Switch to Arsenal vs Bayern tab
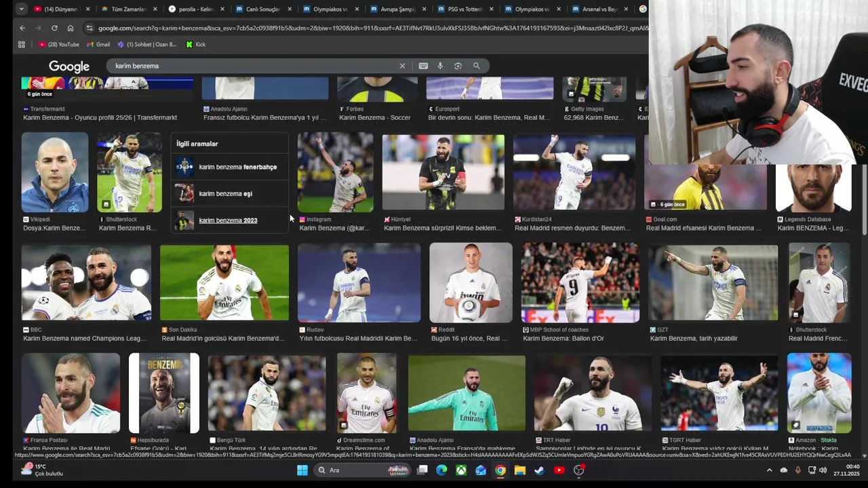This screenshot has height=488, width=868. [x=599, y=9]
